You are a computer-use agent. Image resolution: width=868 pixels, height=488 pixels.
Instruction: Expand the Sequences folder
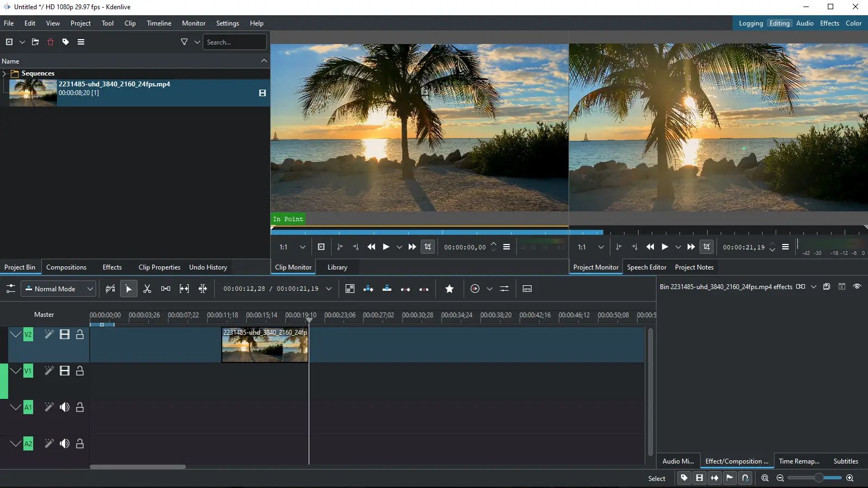click(x=4, y=73)
